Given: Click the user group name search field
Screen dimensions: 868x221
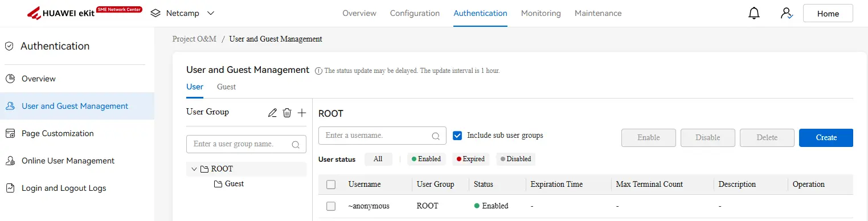Looking at the screenshot, I should click(247, 144).
